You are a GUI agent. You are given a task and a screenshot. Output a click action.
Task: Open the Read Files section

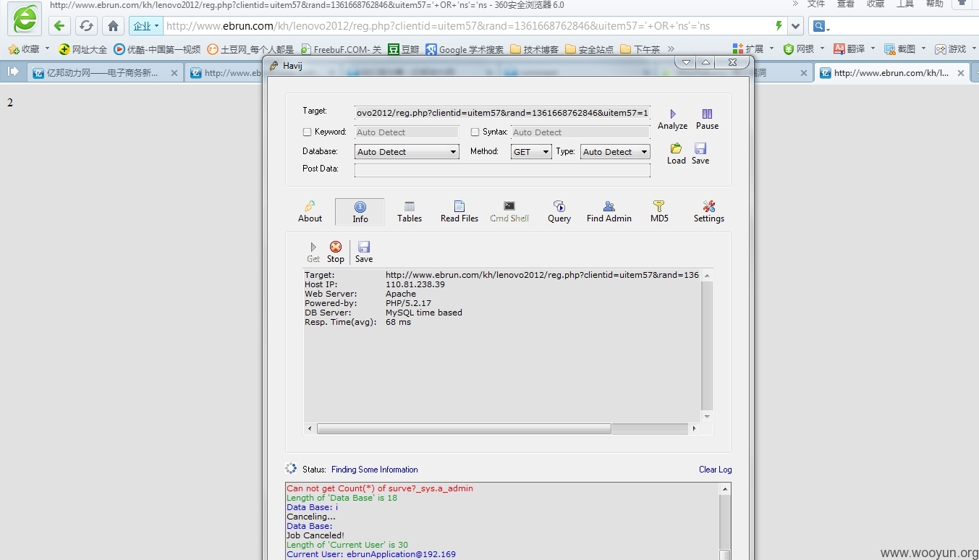(x=459, y=211)
